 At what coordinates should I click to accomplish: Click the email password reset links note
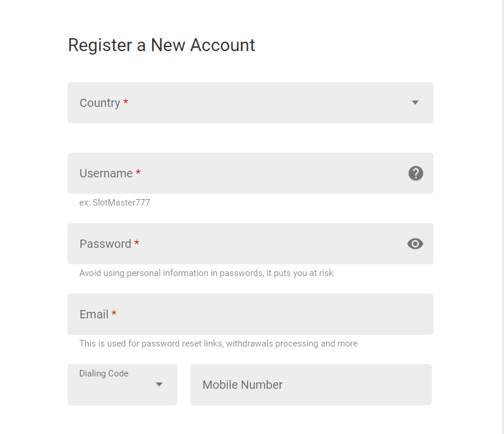click(219, 344)
